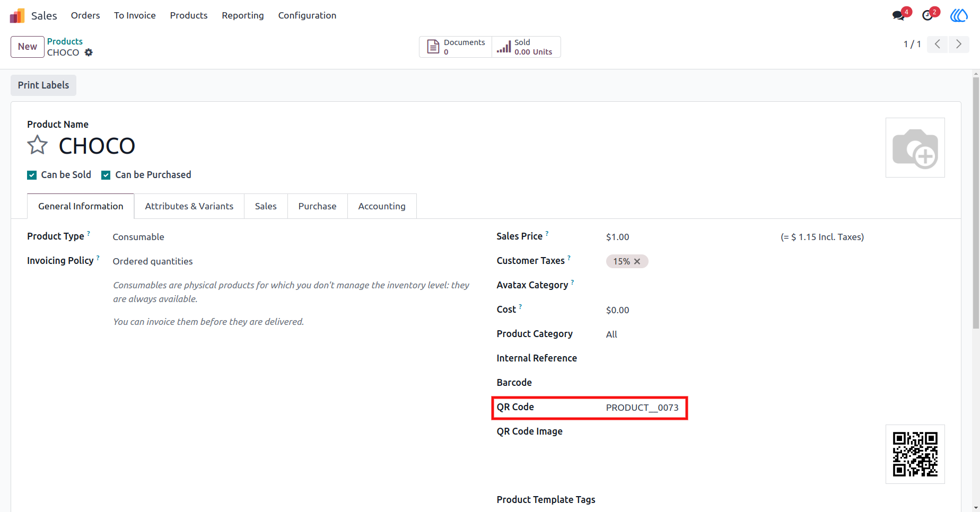This screenshot has height=512, width=980.
Task: Open the Products menu in navbar
Action: (x=189, y=15)
